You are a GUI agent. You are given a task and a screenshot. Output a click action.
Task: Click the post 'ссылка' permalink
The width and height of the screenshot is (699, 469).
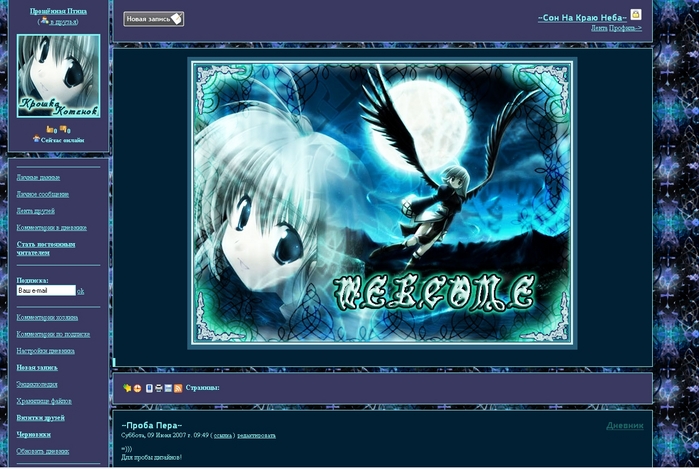(x=223, y=436)
